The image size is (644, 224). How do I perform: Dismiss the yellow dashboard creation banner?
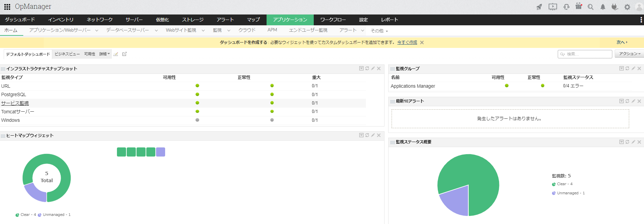point(422,43)
